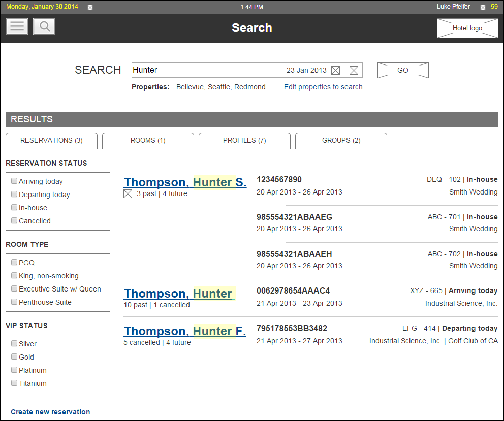Switch to the PROFILES tab

tap(244, 141)
